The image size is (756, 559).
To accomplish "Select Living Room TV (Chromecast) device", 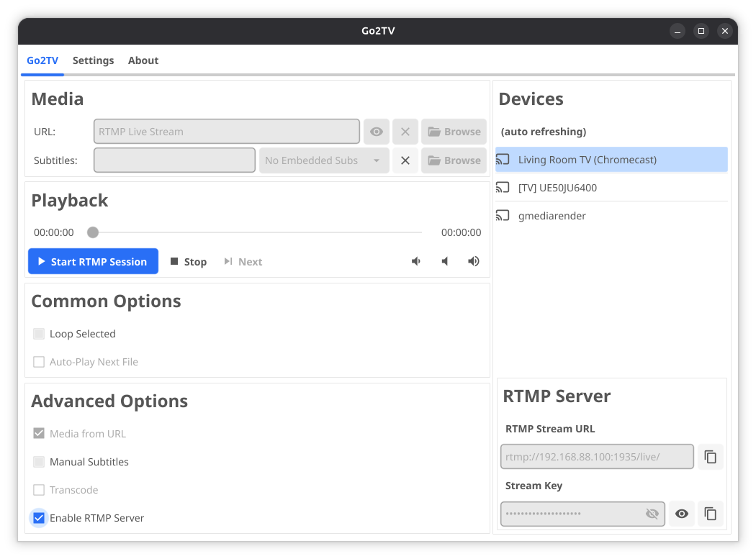I will (611, 160).
